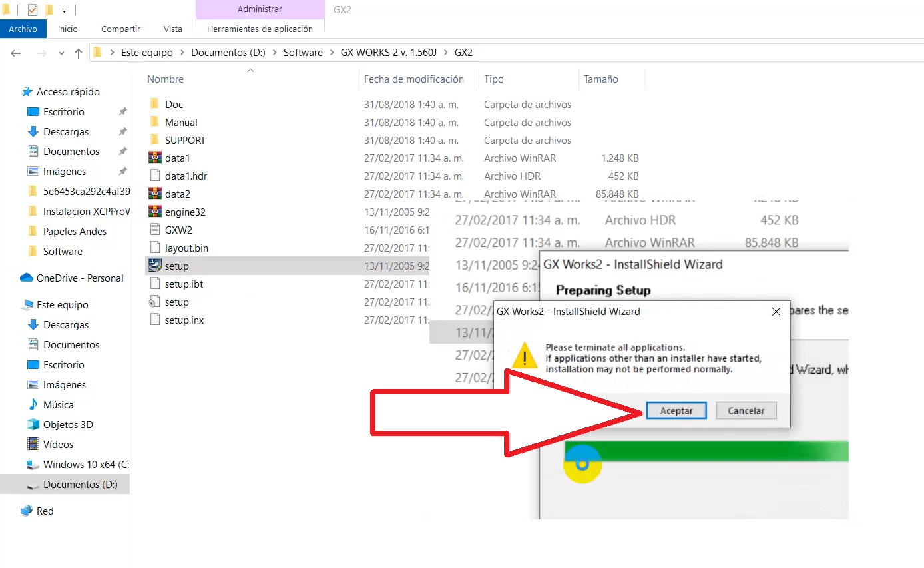Select the Administrar contextual tab
This screenshot has height=568, width=924.
(x=260, y=9)
